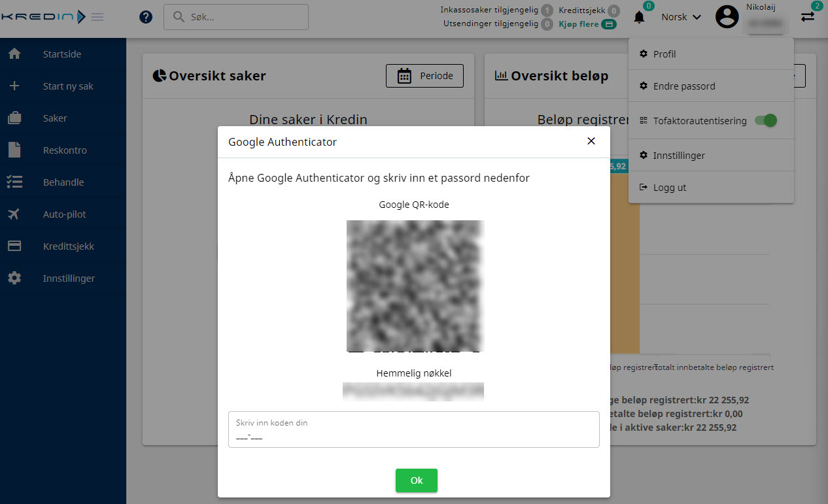828x504 pixels.
Task: Go to Startside in sidebar
Action: pos(63,54)
